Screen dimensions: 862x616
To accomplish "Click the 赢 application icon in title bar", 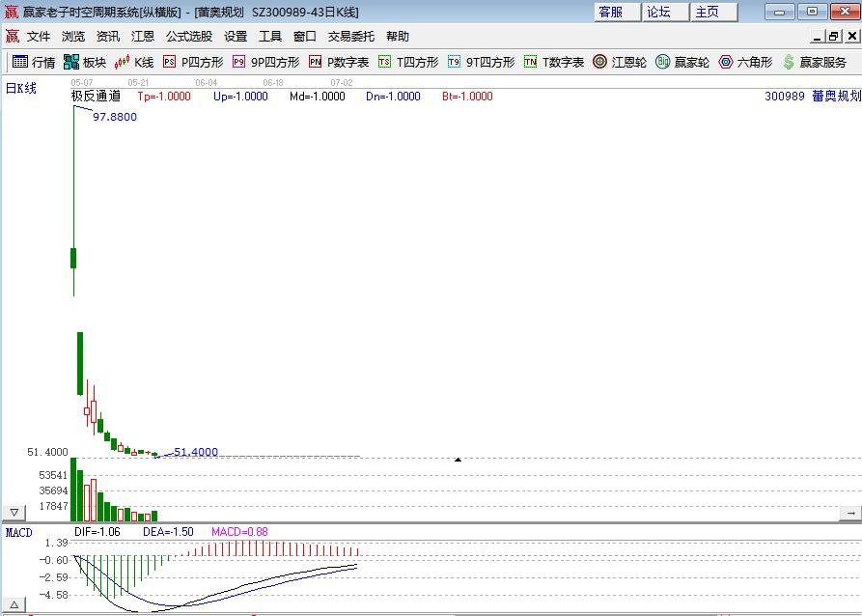I will (x=11, y=12).
